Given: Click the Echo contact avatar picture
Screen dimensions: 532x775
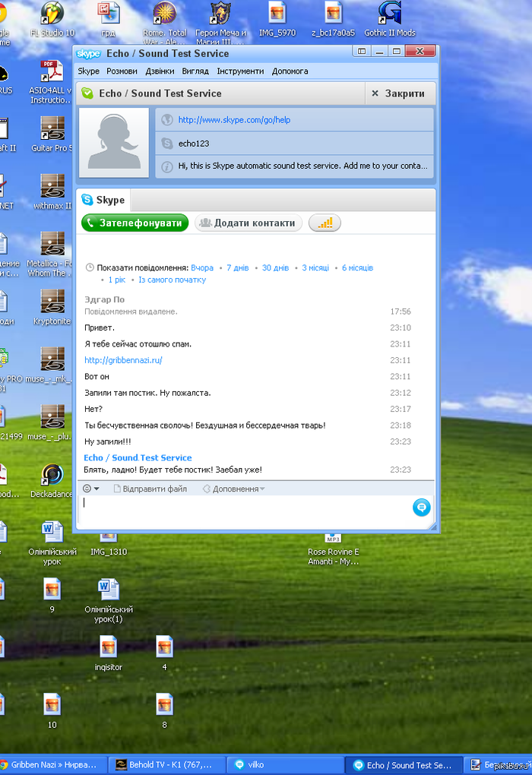Looking at the screenshot, I should [115, 142].
